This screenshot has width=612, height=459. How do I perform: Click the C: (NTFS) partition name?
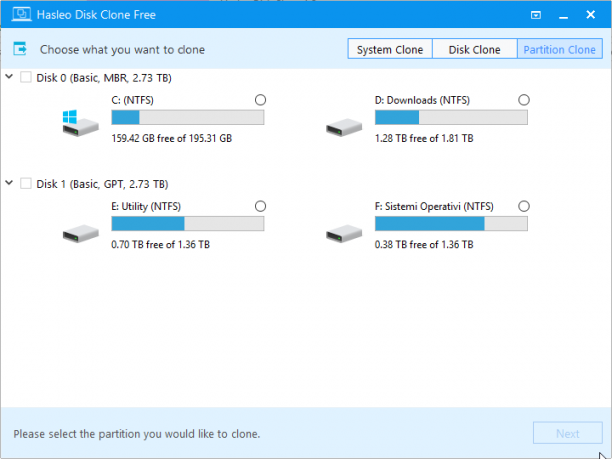click(x=132, y=100)
